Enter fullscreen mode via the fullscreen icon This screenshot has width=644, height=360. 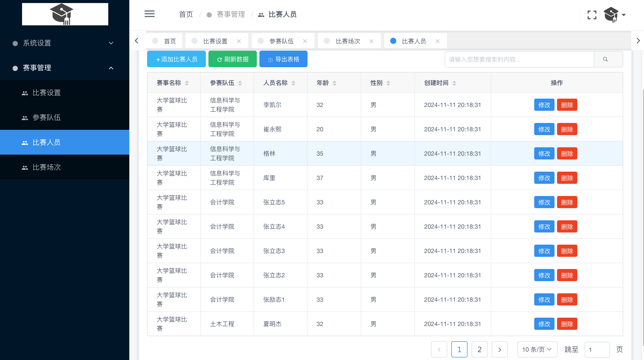tap(592, 15)
